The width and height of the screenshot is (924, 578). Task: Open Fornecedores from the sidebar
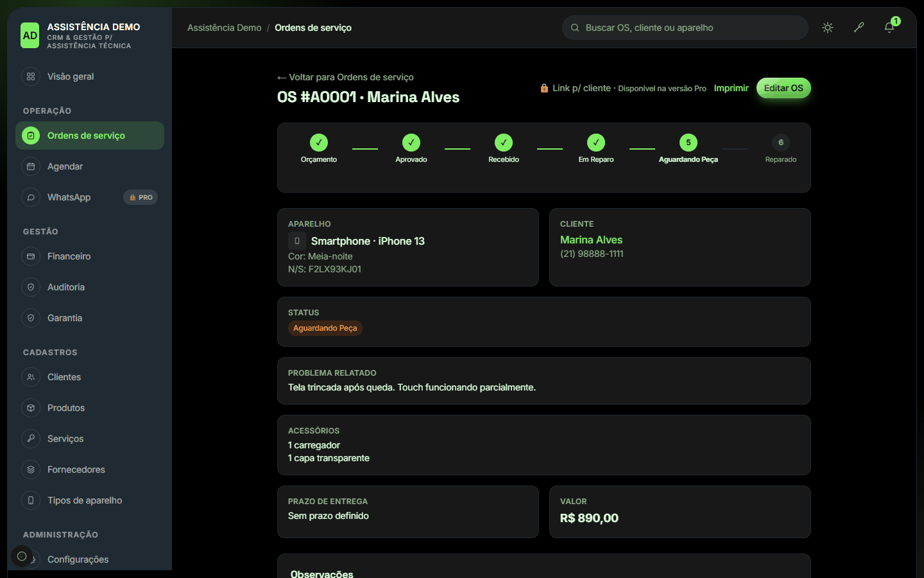coord(90,469)
